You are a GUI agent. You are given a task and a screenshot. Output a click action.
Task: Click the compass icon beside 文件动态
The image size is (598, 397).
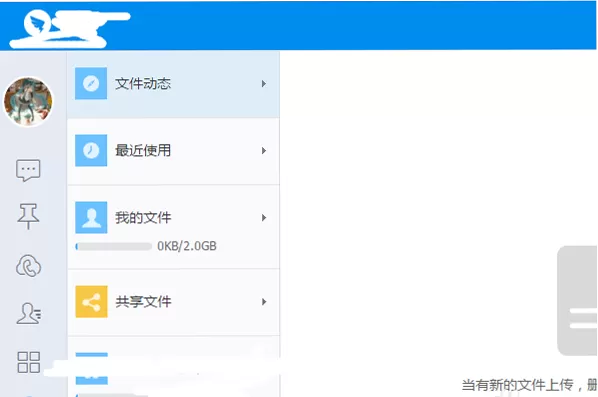pos(91,84)
